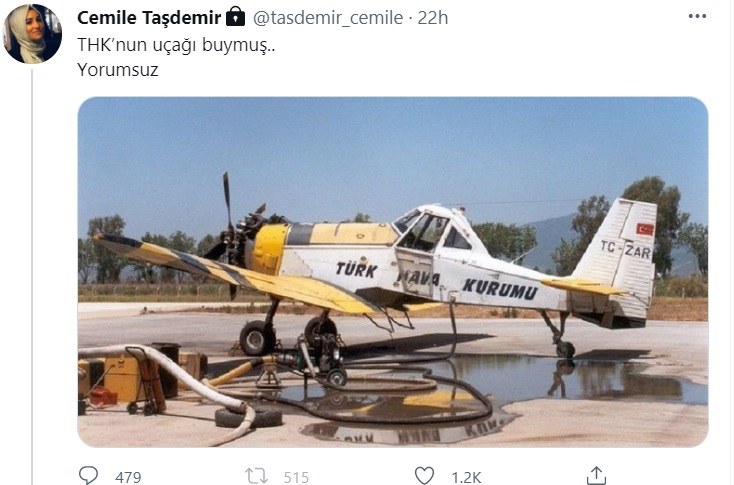Retweet using the retweet arrows icon
Viewport: 734px width, 485px height.
click(x=256, y=476)
